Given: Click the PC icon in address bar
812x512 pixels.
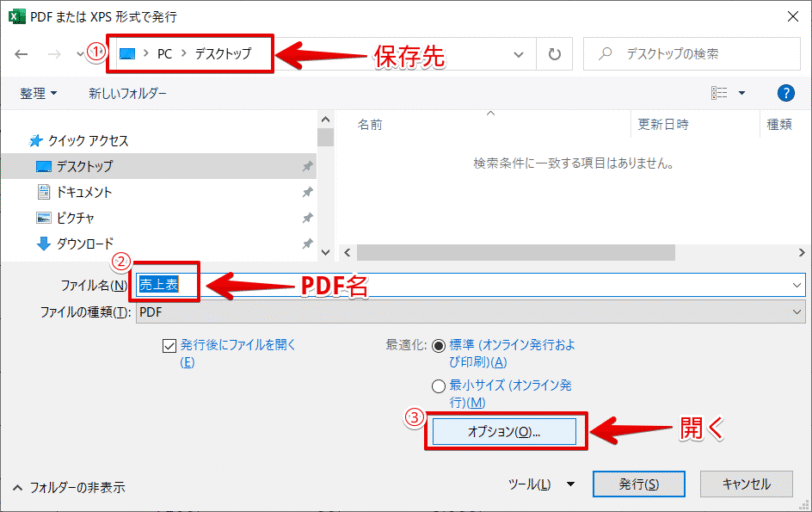Looking at the screenshot, I should coord(127,53).
